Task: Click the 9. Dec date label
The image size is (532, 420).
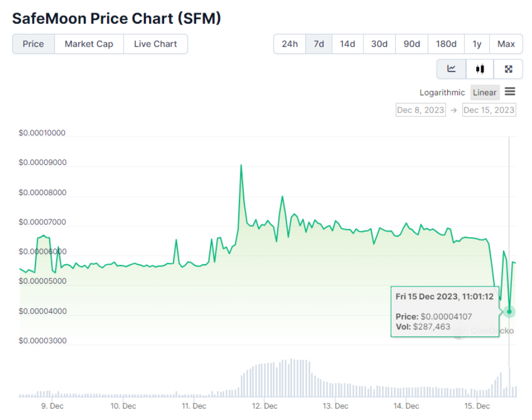Action: pos(52,406)
